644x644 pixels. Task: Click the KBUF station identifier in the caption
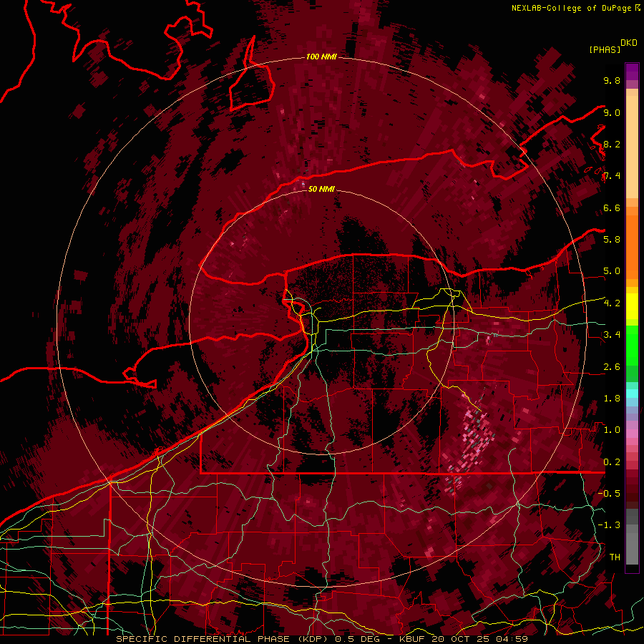(414, 639)
